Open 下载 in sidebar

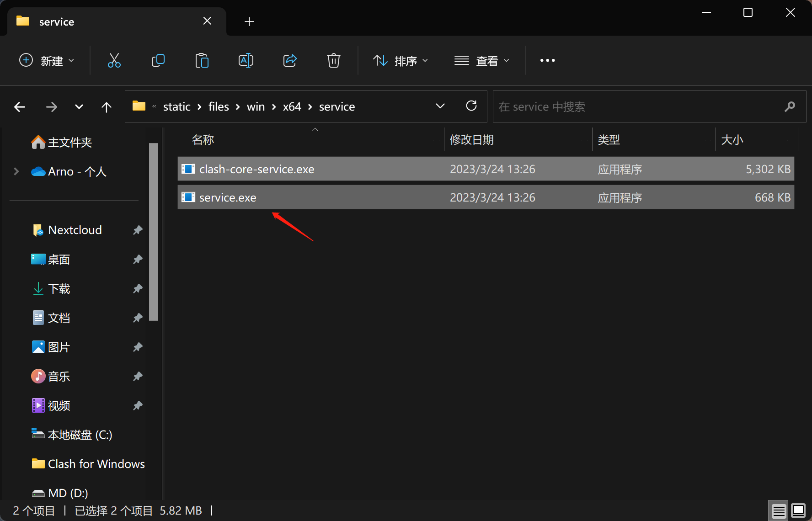[50, 288]
